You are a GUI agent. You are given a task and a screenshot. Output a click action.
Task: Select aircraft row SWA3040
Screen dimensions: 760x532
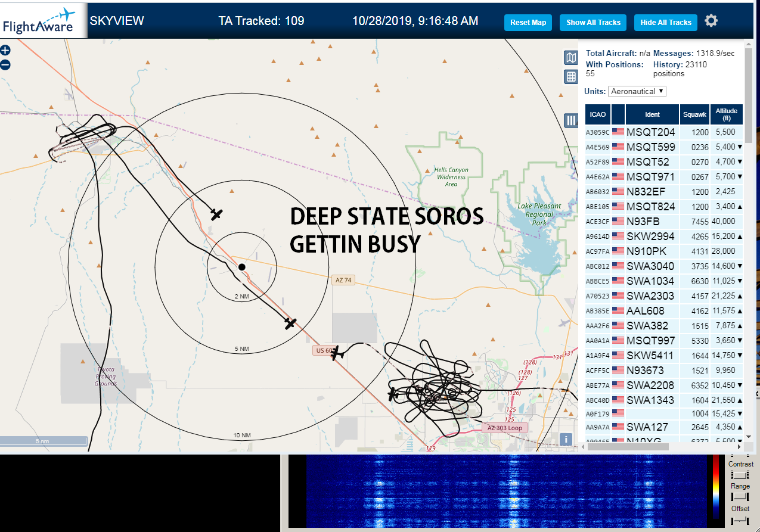tap(664, 266)
